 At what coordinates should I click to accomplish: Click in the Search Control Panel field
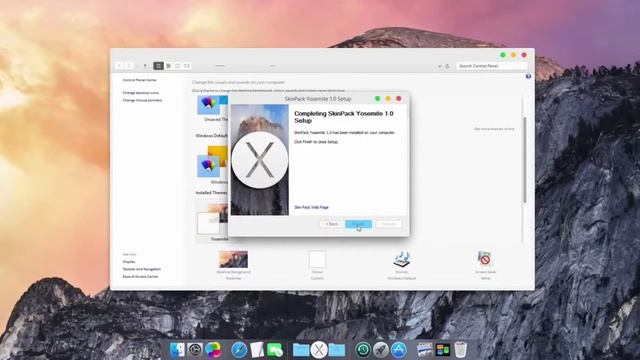(x=491, y=66)
